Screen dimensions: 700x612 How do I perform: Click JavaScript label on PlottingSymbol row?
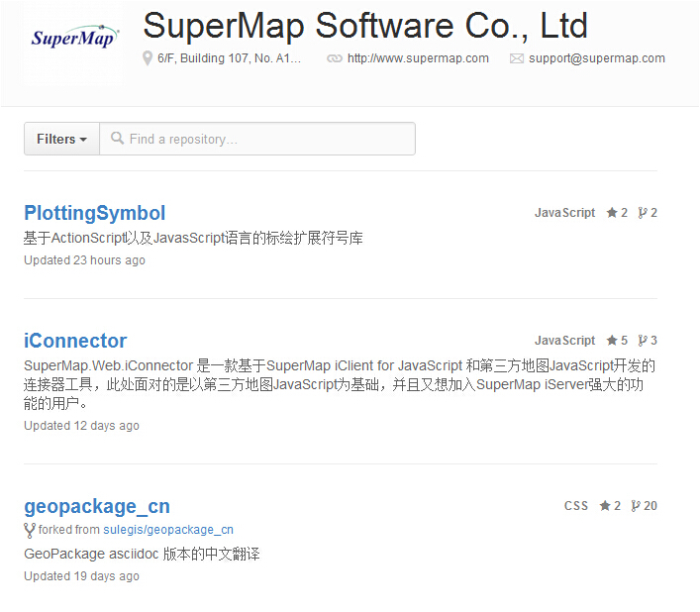[564, 213]
